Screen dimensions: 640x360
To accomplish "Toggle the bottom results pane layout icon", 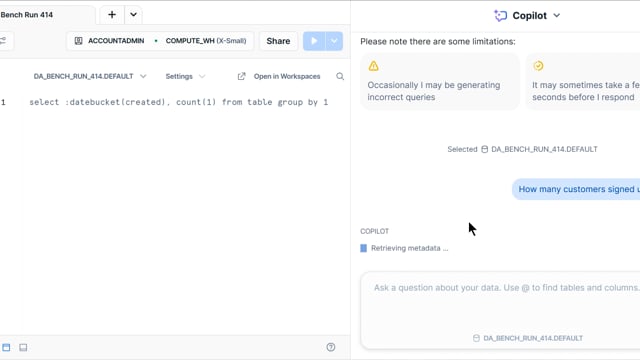I will click(23, 347).
